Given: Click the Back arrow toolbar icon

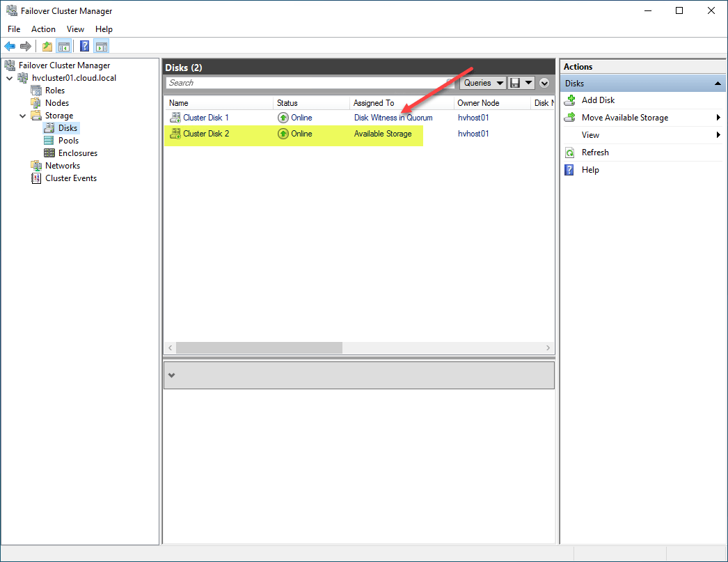Looking at the screenshot, I should [10, 46].
